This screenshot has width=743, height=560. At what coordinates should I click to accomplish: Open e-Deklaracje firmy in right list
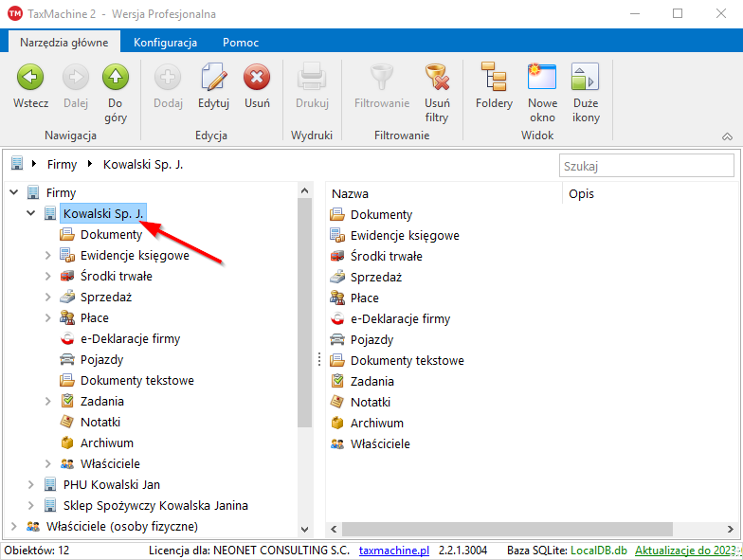(400, 318)
